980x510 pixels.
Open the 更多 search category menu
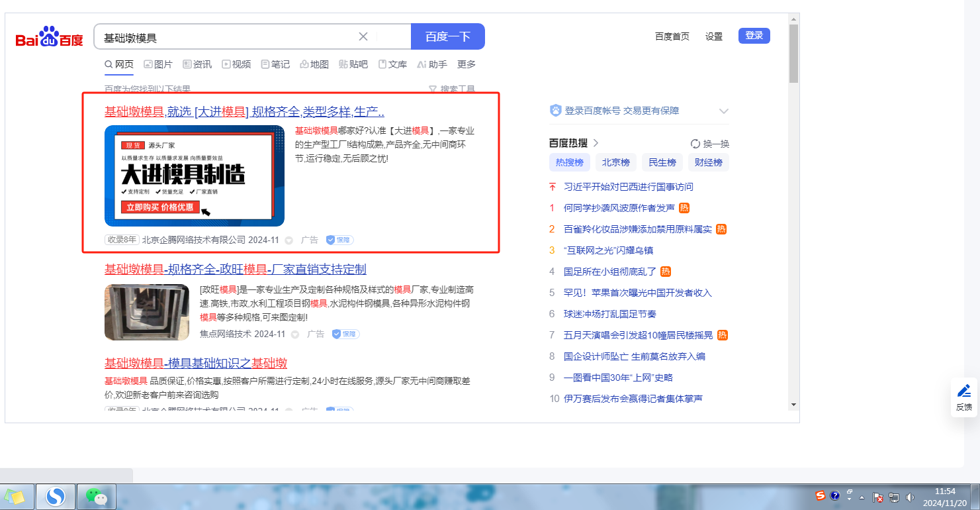pyautogui.click(x=467, y=64)
